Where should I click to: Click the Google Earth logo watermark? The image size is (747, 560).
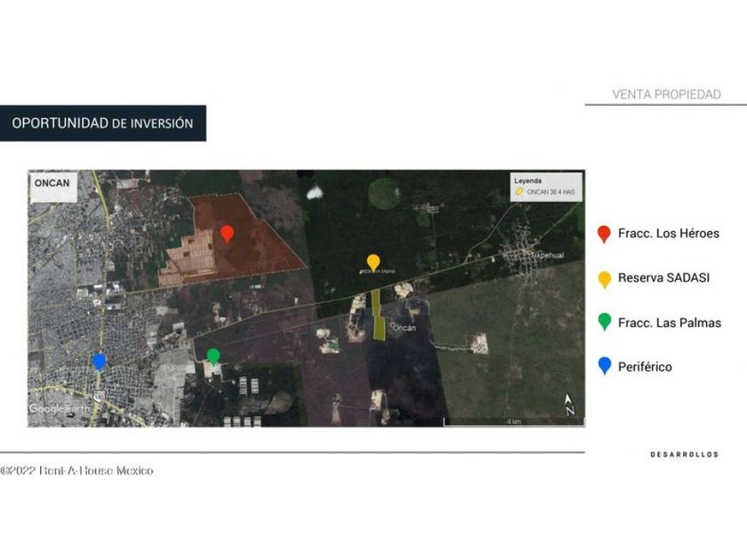pyautogui.click(x=59, y=409)
